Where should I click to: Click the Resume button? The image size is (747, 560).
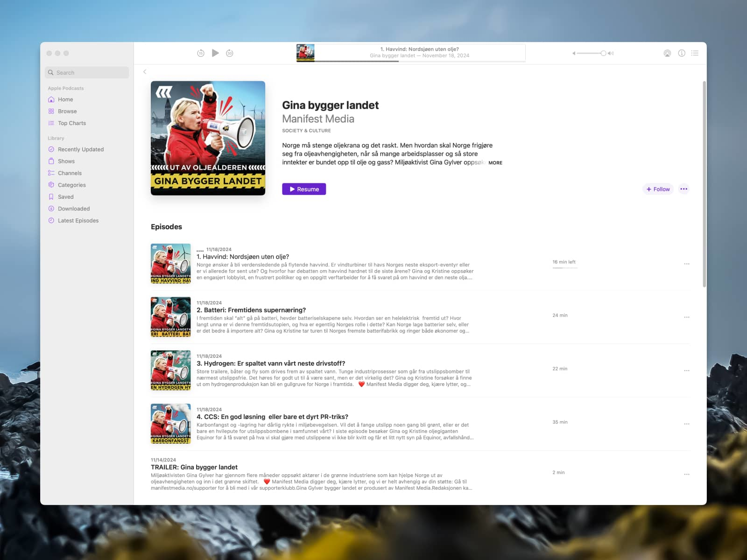tap(304, 189)
